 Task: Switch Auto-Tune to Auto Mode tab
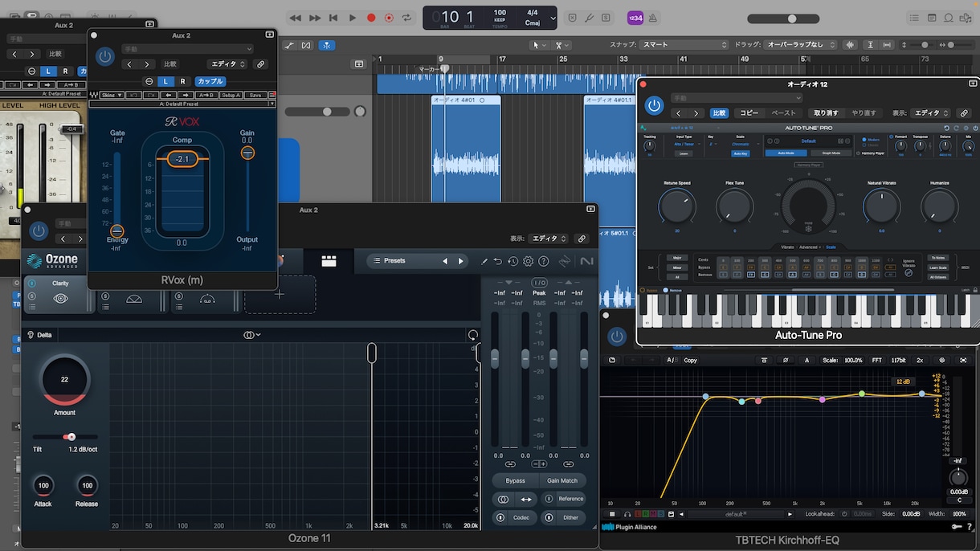(786, 153)
